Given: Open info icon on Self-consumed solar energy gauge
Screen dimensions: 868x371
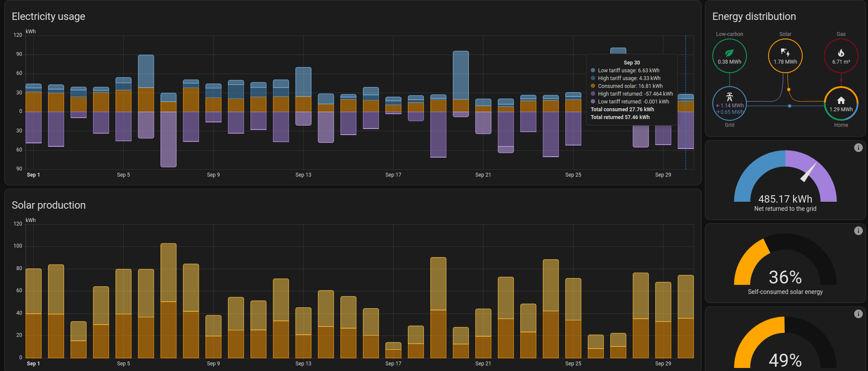Looking at the screenshot, I should tap(858, 231).
